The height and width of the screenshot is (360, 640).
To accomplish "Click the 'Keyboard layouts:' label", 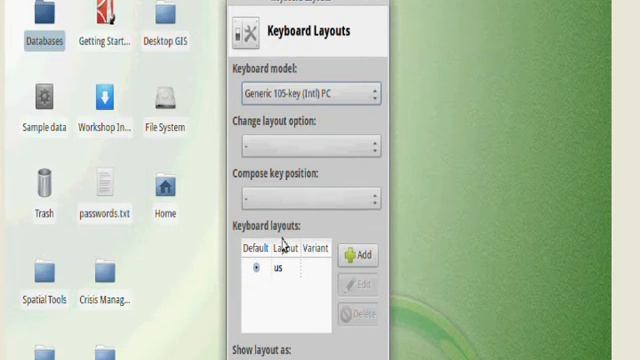I will (x=267, y=226).
